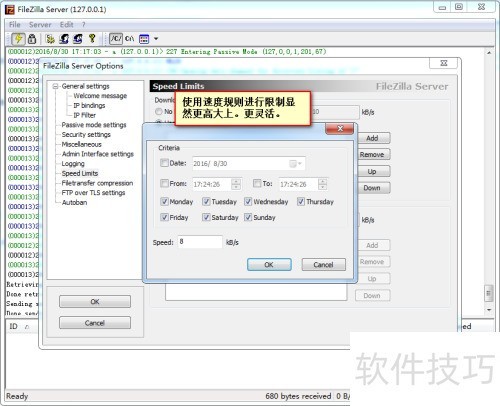This screenshot has width=500, height=406.
Task: Sort connections by ID column header
Action: click(13, 326)
